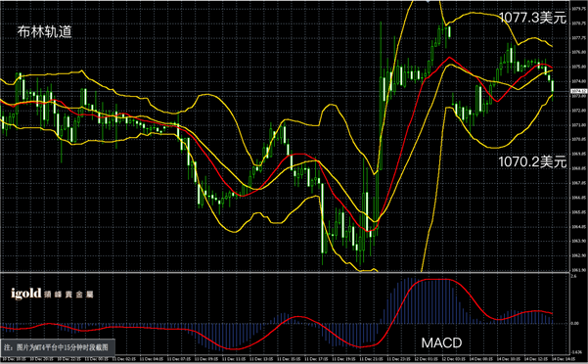
Task: Click the -1.626 value on MACD axis
Action: [577, 351]
